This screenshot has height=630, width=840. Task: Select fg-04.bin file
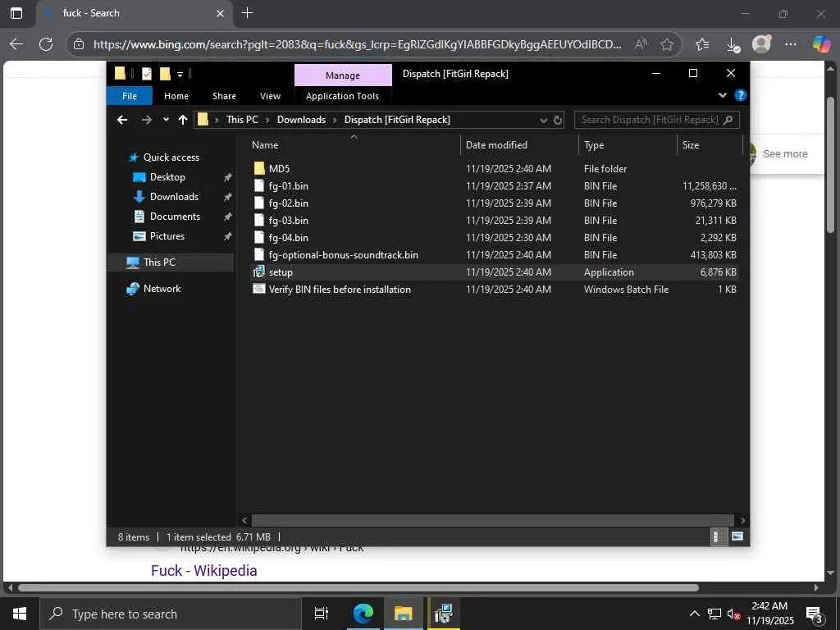tap(288, 237)
